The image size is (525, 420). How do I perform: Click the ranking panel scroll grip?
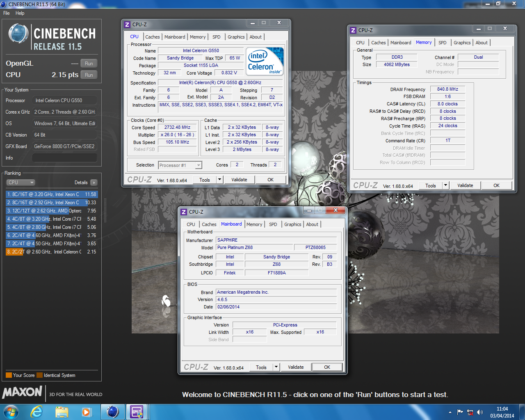[105, 210]
